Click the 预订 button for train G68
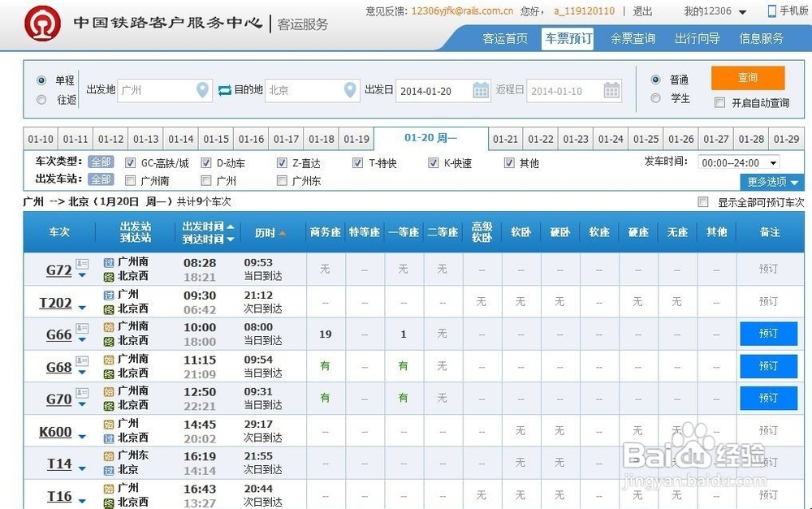 tap(768, 366)
